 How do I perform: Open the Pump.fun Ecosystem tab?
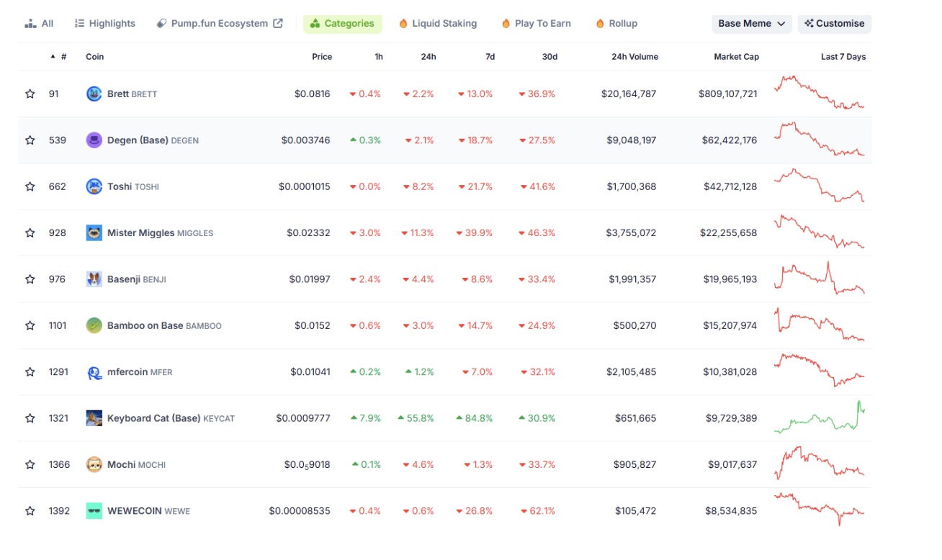tap(220, 24)
